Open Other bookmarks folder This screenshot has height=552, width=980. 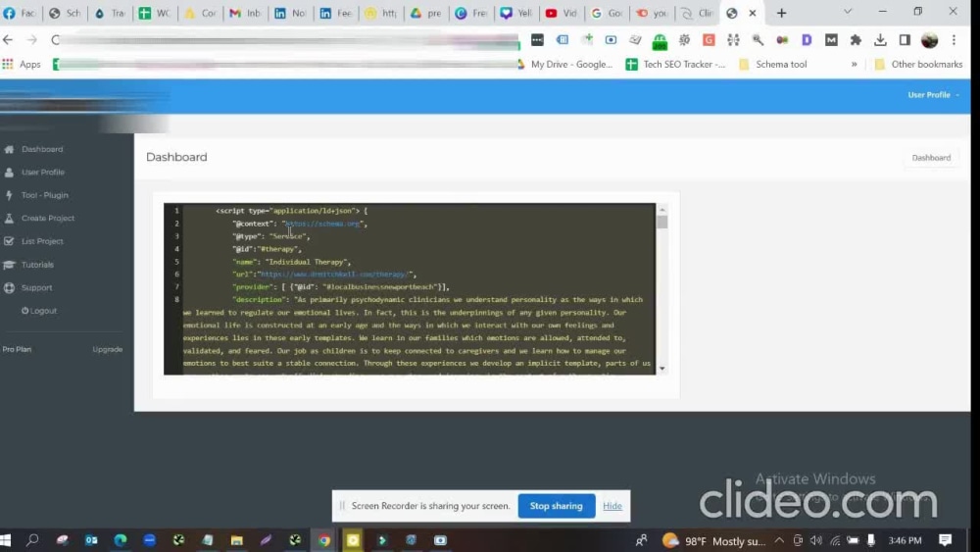click(x=919, y=65)
